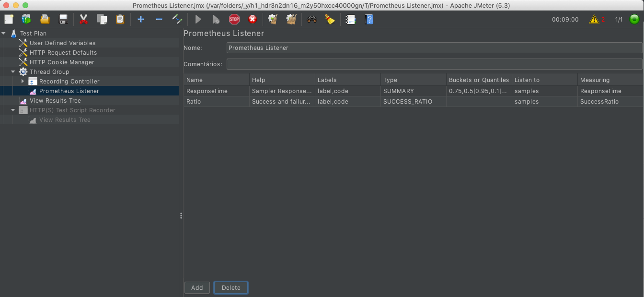The width and height of the screenshot is (644, 297).
Task: Start the test run
Action: pos(198,19)
